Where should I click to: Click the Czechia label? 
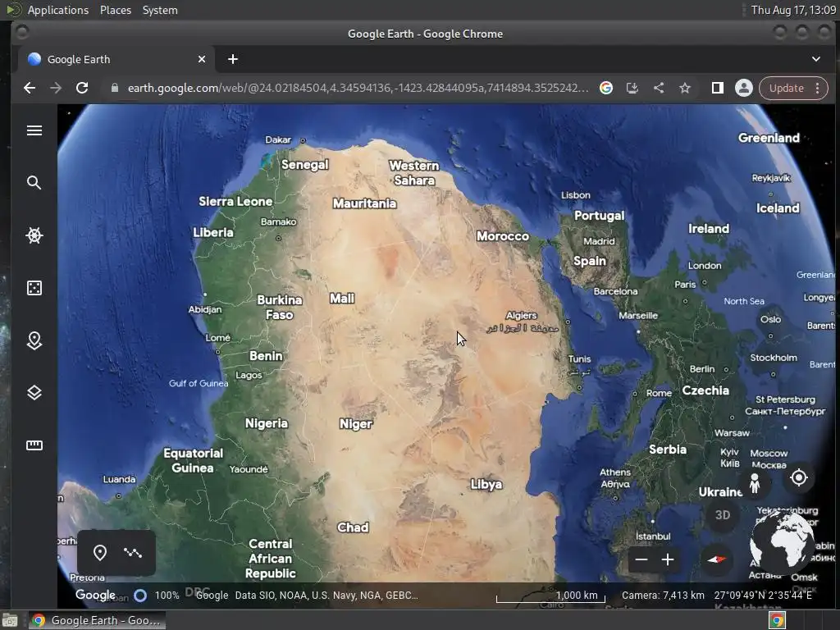coord(705,390)
